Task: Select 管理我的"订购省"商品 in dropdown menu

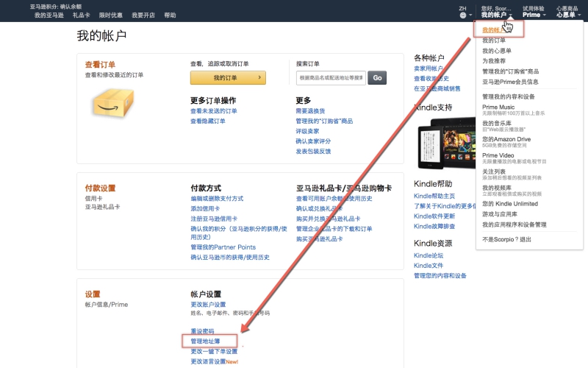Action: pyautogui.click(x=510, y=71)
